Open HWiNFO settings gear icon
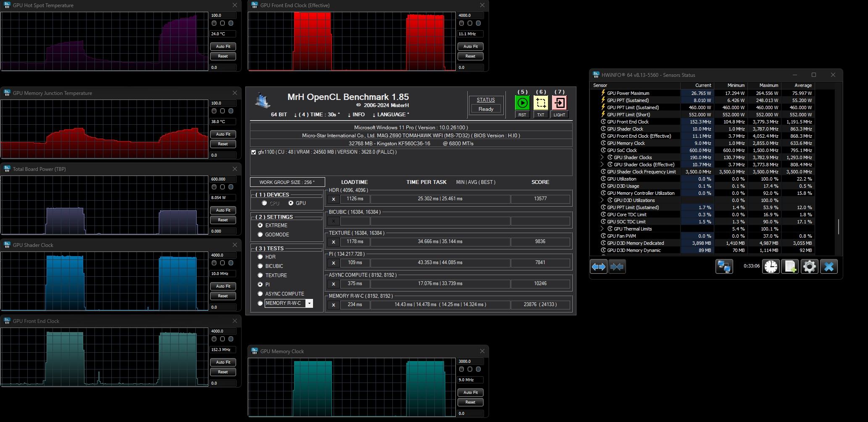Viewport: 868px width, 422px height. click(809, 267)
